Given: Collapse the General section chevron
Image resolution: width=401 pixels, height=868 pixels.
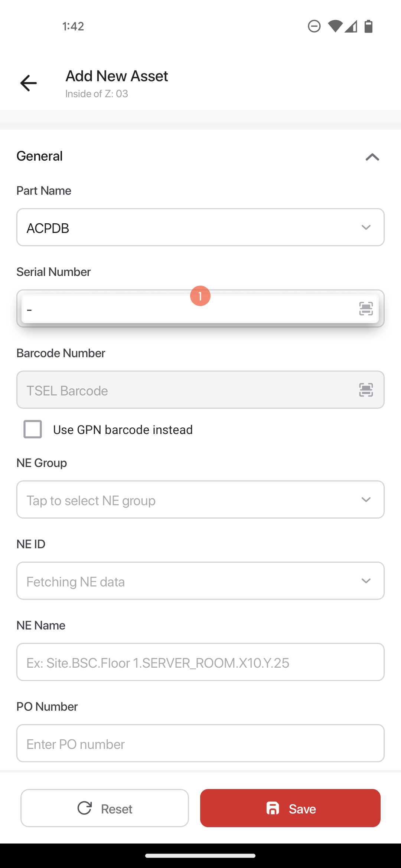Looking at the screenshot, I should click(x=372, y=157).
